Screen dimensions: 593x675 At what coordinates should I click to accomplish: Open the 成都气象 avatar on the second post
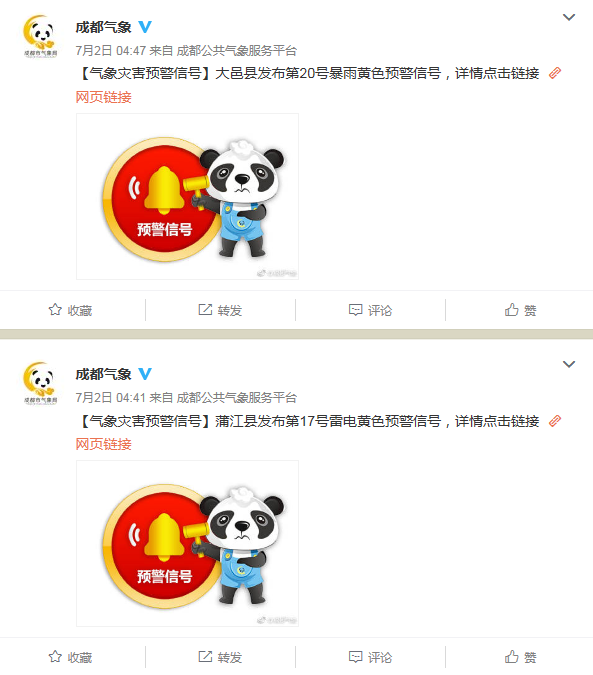(x=40, y=383)
